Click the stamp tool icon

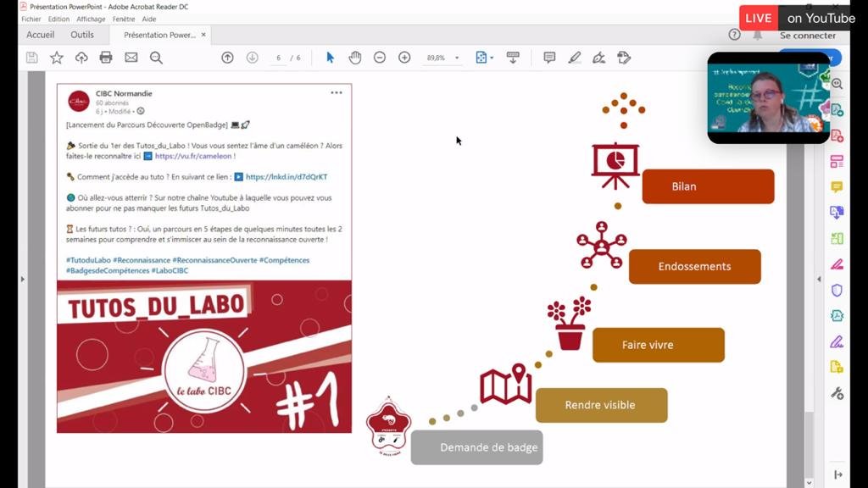[624, 58]
